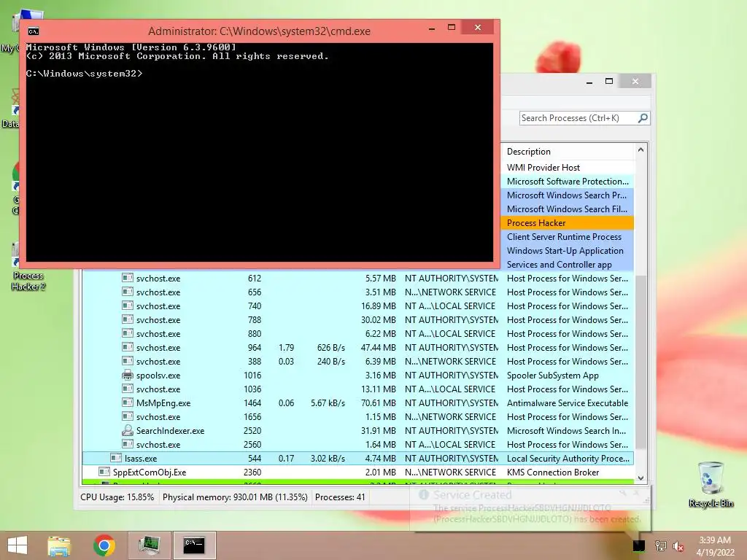The height and width of the screenshot is (560, 747).
Task: Click Local Security Authority Process description
Action: [x=568, y=458]
